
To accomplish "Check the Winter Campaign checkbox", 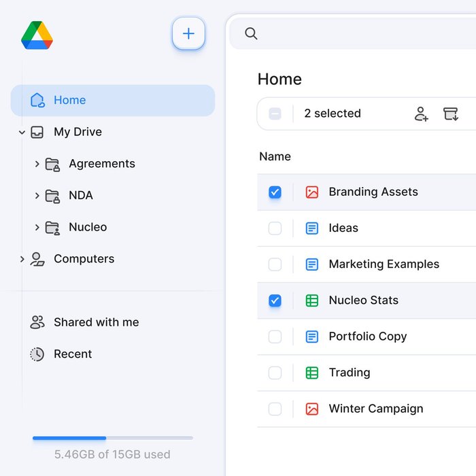I will pyautogui.click(x=275, y=409).
